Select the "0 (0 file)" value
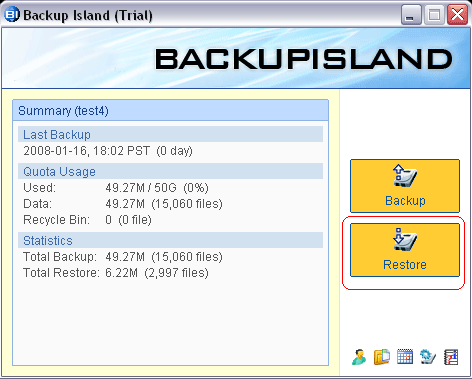Viewport: 472px width, 379px height. pyautogui.click(x=128, y=220)
